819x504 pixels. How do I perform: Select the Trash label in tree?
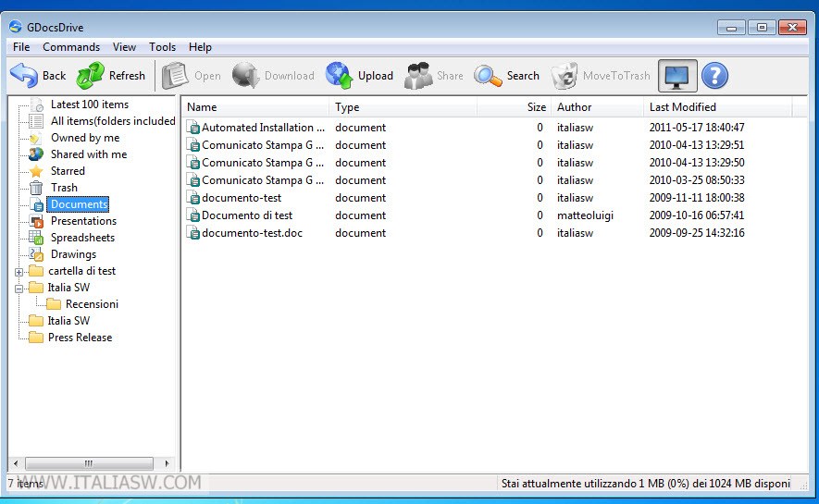(64, 188)
